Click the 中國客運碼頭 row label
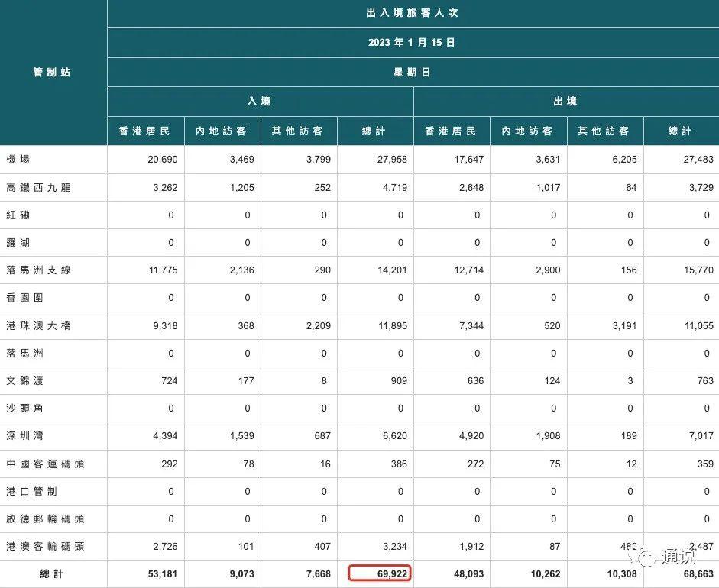Viewport: 719px width, 588px height. 44,464
